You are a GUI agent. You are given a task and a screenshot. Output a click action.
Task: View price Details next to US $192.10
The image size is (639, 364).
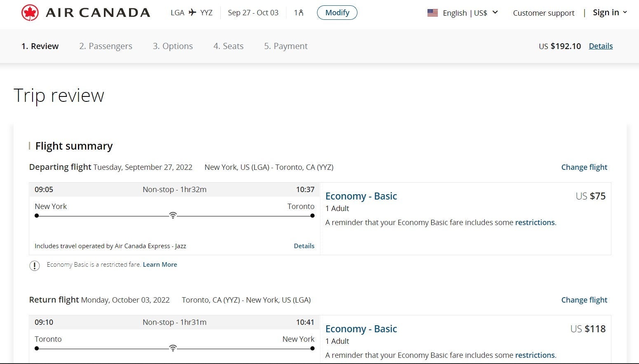(x=600, y=46)
